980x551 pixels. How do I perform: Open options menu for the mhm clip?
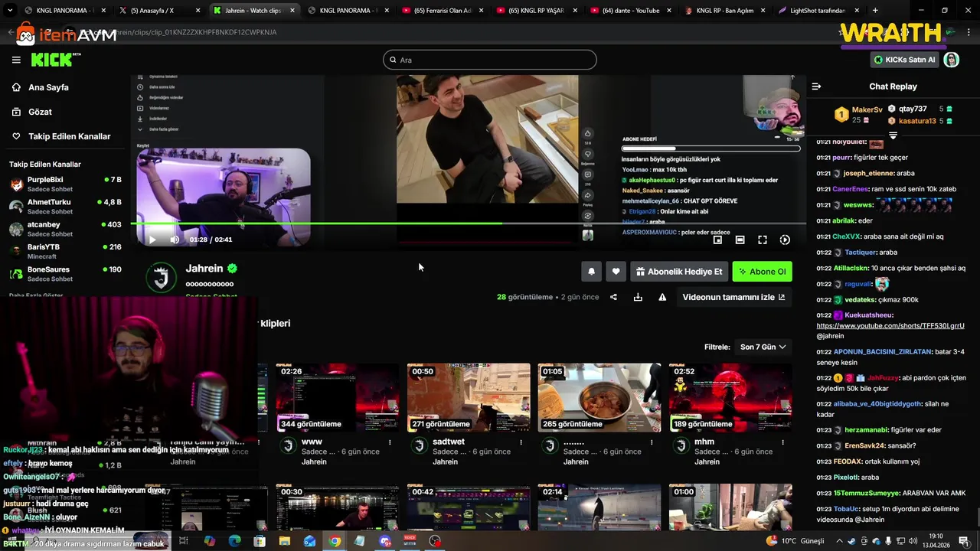(783, 442)
